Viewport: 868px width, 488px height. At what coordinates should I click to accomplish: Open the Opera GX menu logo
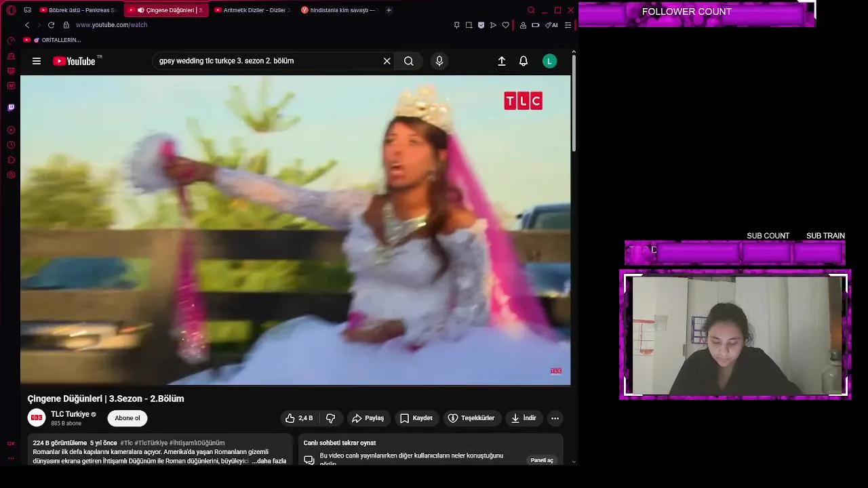[x=11, y=10]
